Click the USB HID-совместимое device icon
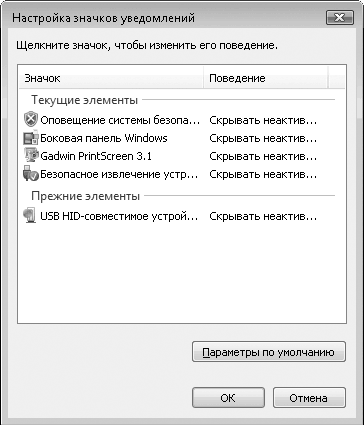 point(30,216)
